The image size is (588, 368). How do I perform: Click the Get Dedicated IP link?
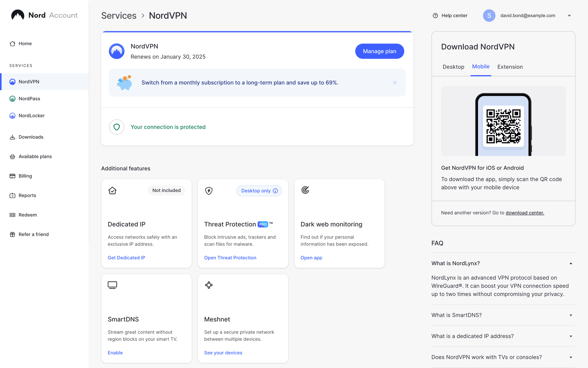coord(126,258)
